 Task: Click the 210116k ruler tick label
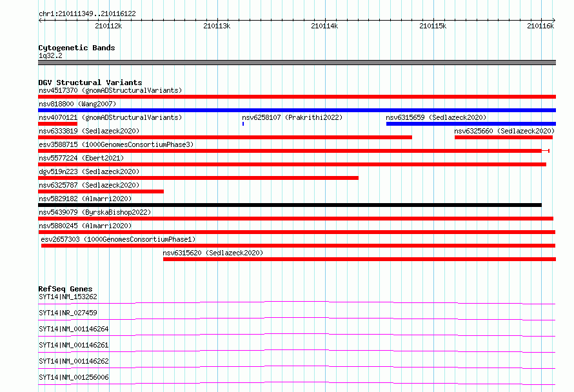[x=540, y=26]
